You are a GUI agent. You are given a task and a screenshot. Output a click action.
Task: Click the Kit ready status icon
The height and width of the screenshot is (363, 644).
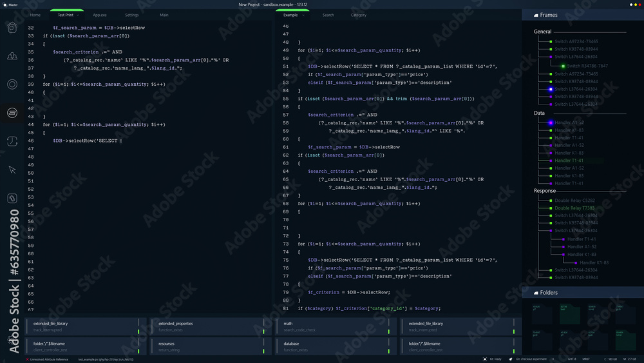(485, 359)
